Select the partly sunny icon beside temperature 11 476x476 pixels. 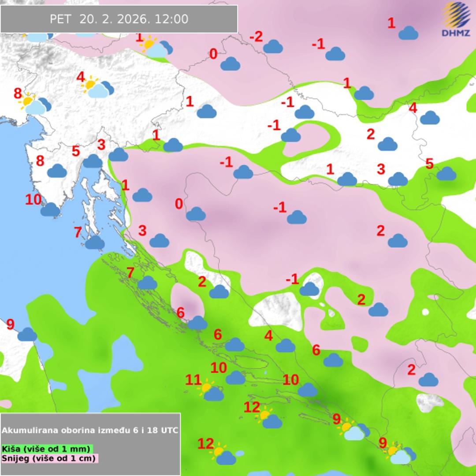211,391
